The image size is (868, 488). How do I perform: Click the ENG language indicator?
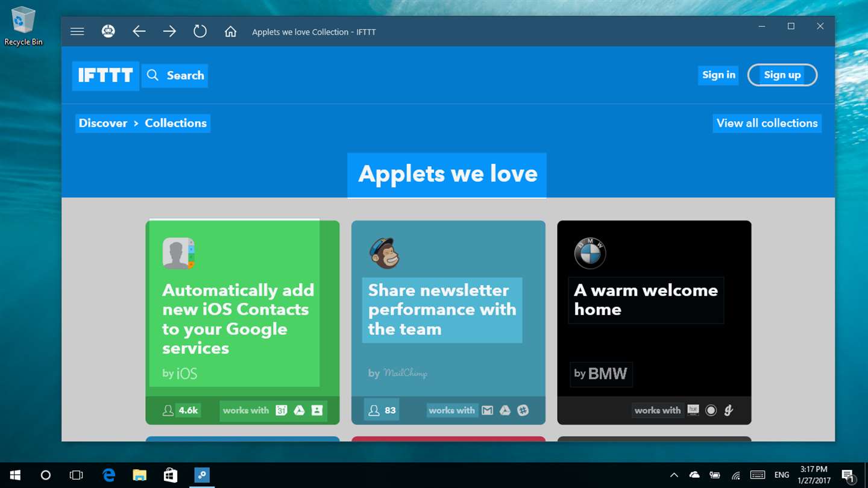click(x=782, y=475)
